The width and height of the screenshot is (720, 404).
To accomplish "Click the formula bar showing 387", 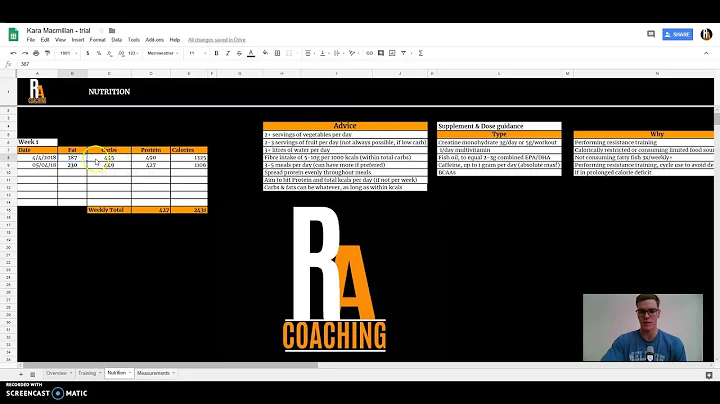I will 367,64.
